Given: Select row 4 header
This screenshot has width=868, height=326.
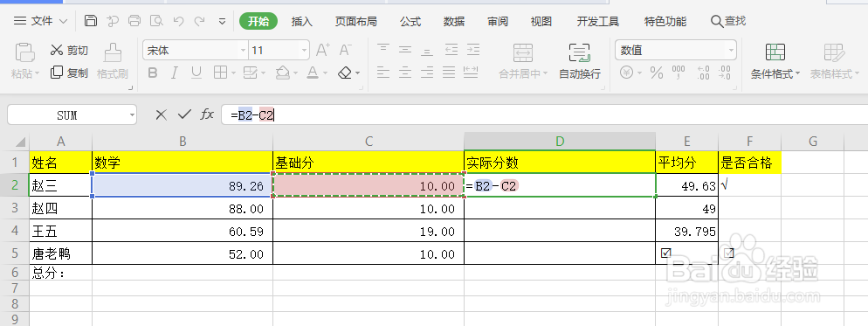Looking at the screenshot, I should click(x=14, y=231).
